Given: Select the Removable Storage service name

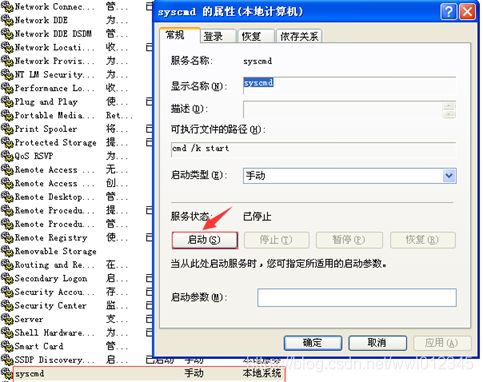Looking at the screenshot, I should 56,251.
